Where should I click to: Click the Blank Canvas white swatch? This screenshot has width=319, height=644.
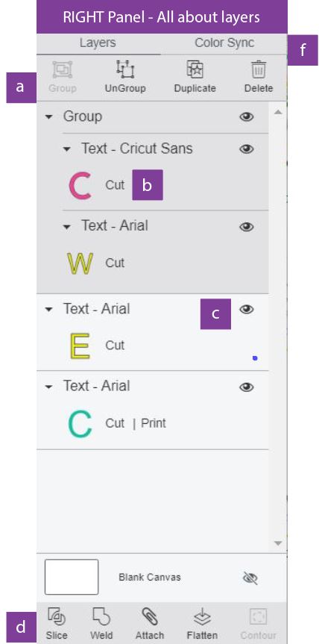(72, 577)
